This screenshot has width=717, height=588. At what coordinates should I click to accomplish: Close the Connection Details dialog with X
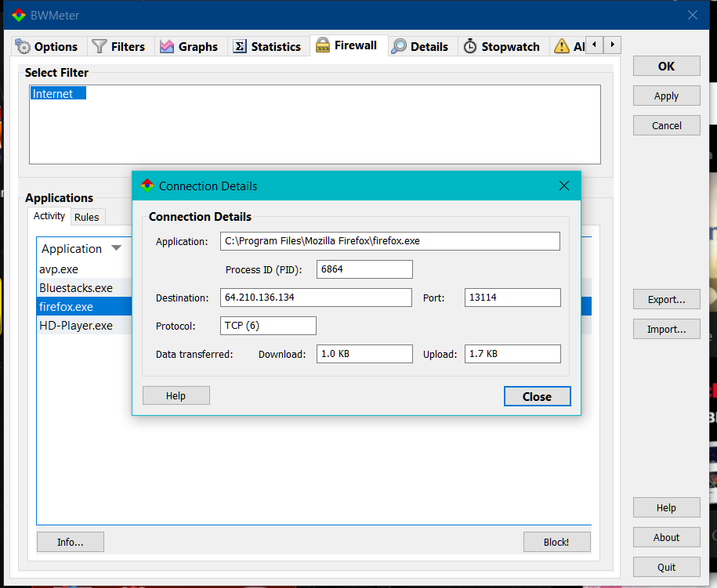pos(564,186)
